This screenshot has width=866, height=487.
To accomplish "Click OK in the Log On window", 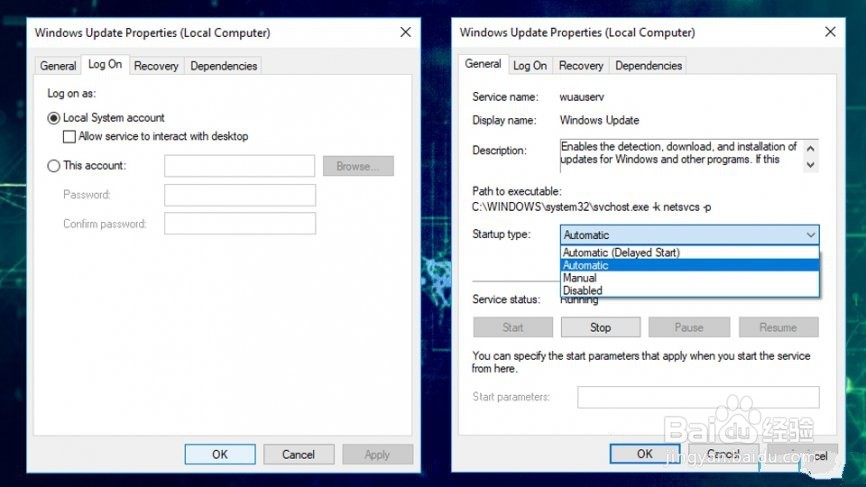I will (220, 454).
